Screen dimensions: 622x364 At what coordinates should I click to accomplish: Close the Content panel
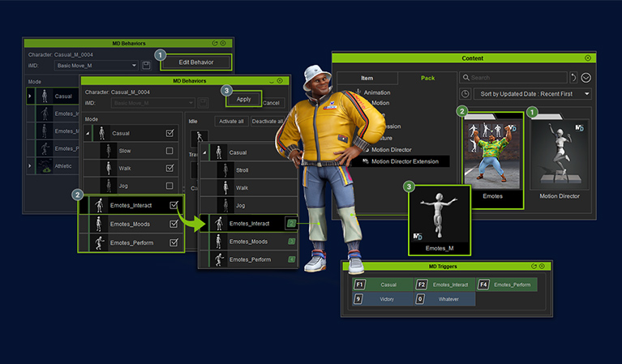click(x=588, y=58)
